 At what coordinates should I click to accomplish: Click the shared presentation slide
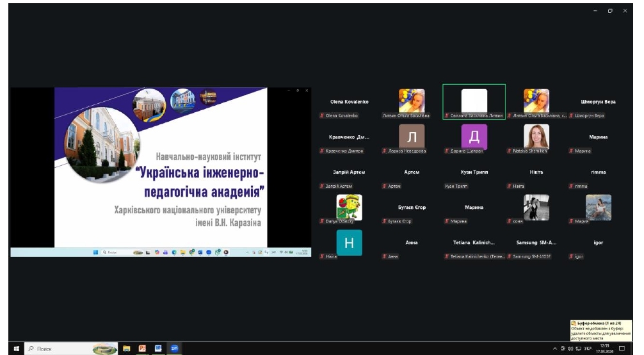pos(161,167)
